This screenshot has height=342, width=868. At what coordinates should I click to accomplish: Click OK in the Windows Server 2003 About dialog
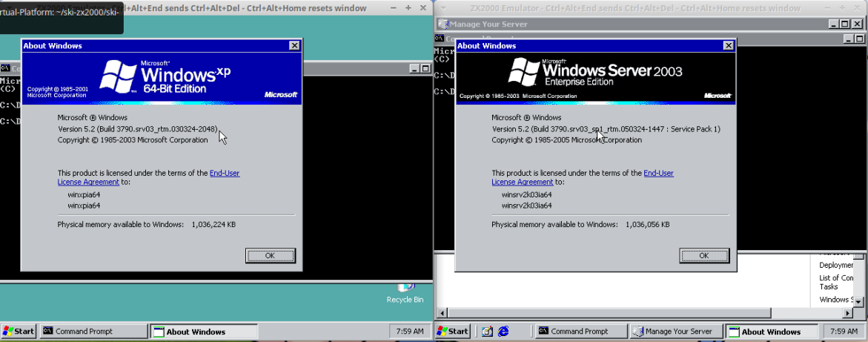[x=704, y=255]
